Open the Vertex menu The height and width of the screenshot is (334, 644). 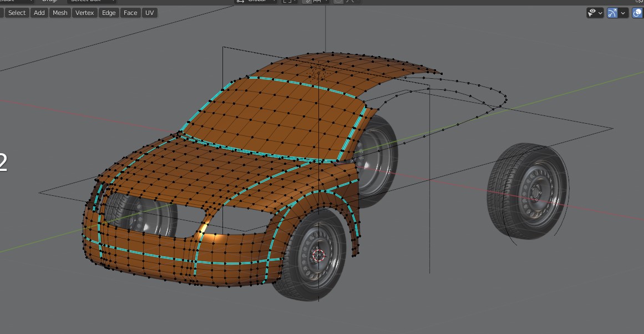(85, 13)
